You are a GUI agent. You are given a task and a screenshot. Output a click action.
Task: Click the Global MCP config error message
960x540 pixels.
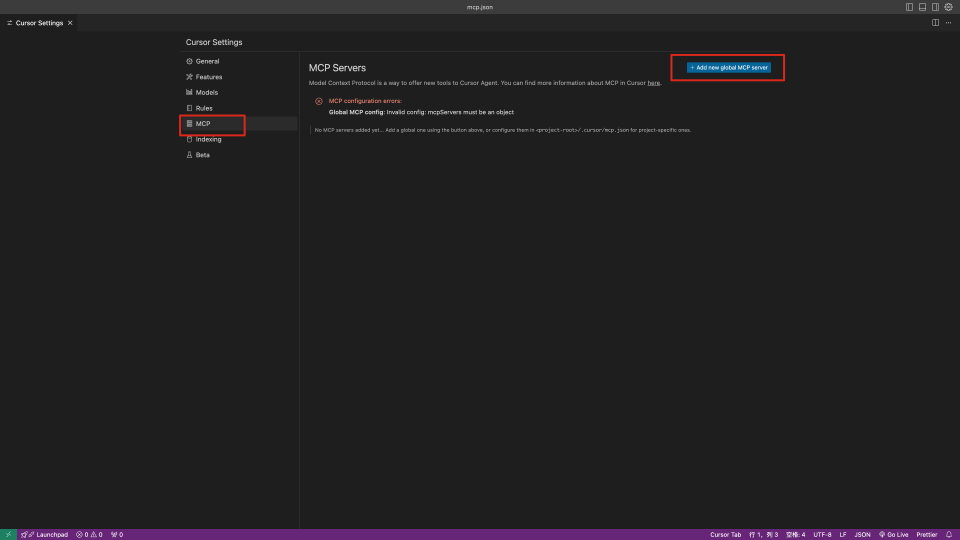pos(421,112)
